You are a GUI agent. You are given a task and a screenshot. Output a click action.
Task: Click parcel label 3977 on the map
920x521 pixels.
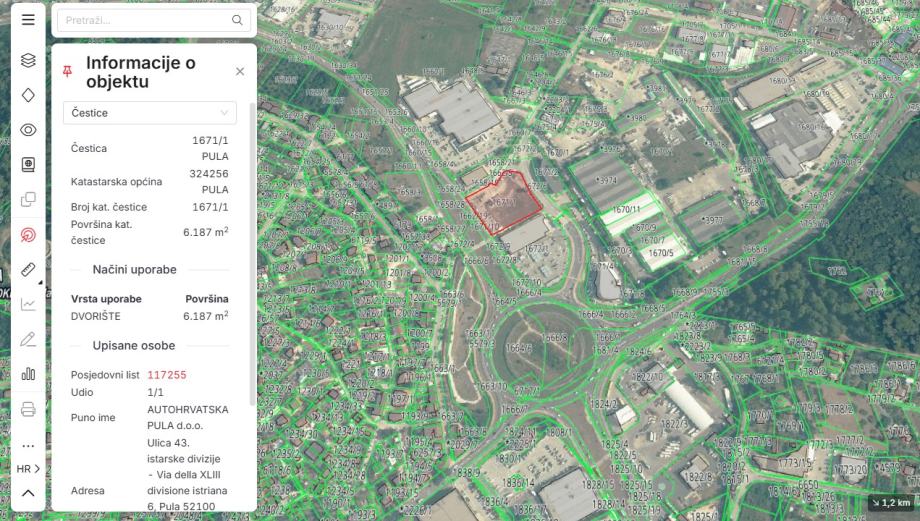(x=713, y=220)
